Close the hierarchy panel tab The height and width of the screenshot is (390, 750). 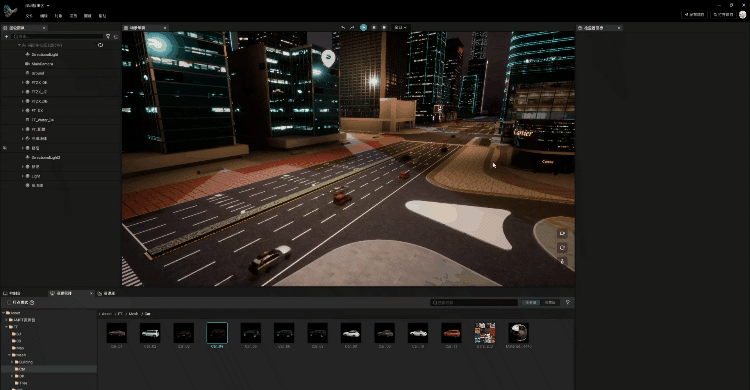tap(44, 28)
